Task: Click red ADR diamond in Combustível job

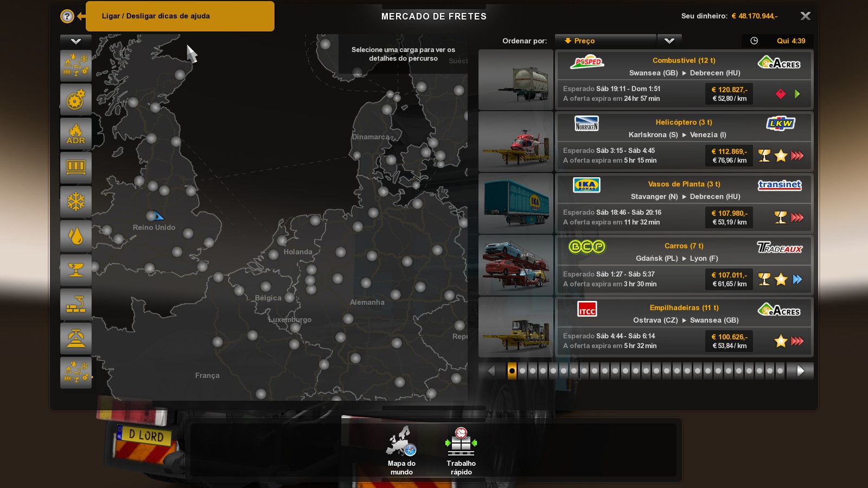Action: point(781,94)
